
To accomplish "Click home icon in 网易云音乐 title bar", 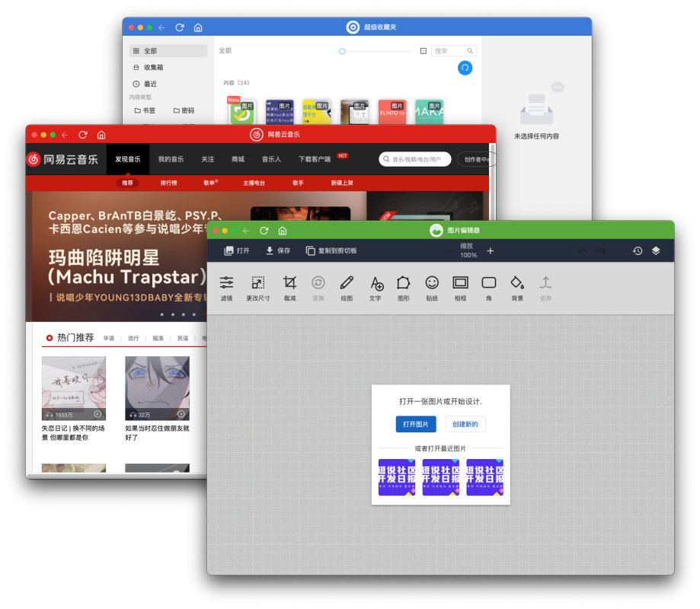I will click(101, 135).
